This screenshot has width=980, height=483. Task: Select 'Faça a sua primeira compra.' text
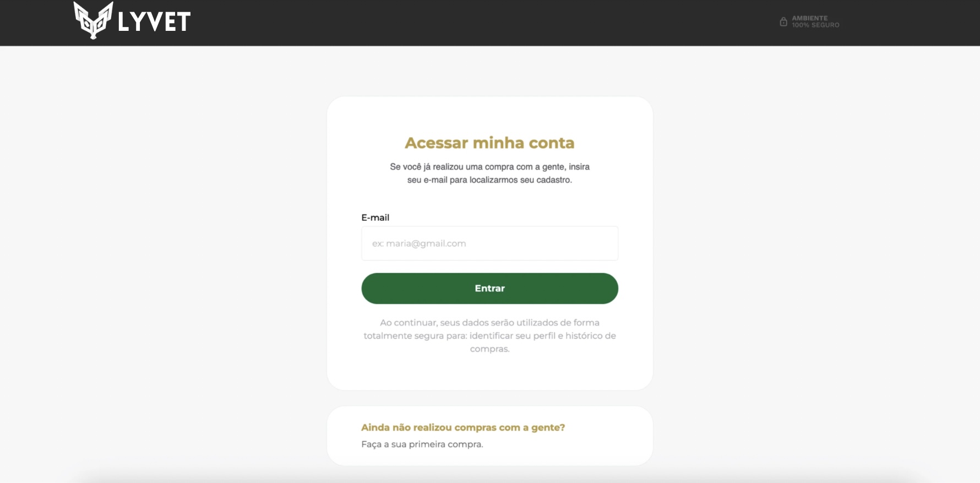[422, 444]
